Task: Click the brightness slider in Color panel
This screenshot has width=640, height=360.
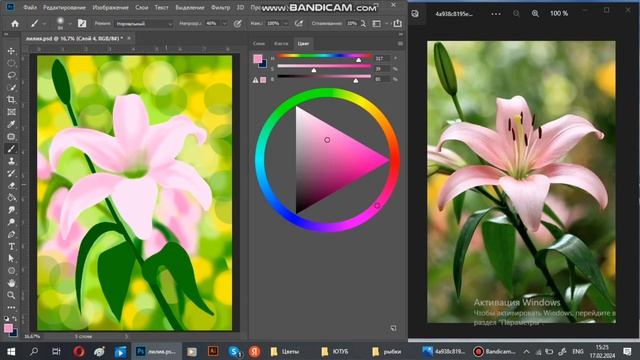Action: pos(324,76)
